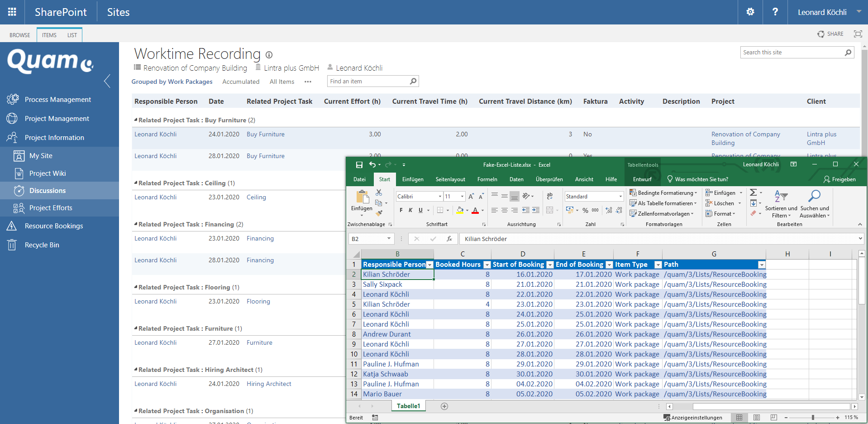Switch to the Formeln ribbon tab
868x424 pixels.
[x=487, y=179]
